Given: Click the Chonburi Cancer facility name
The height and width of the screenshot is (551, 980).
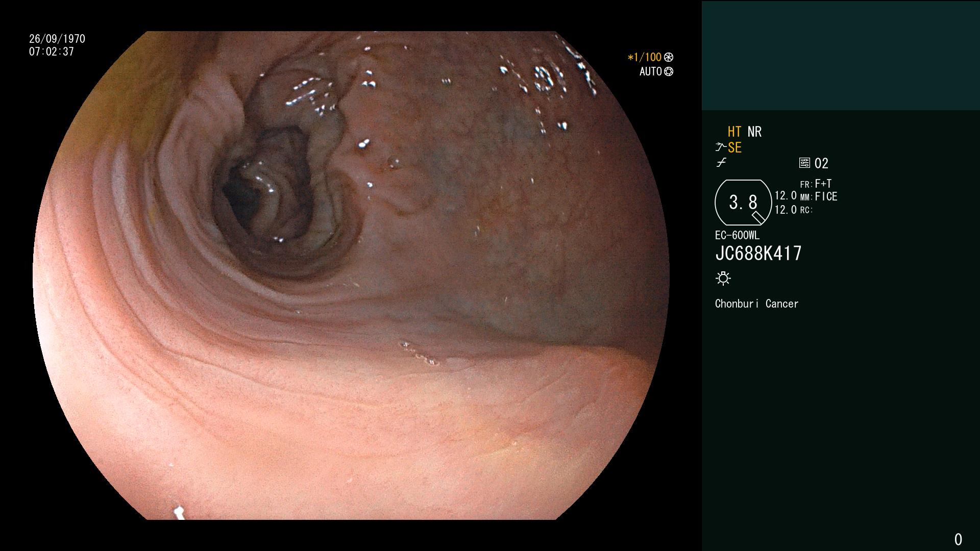Looking at the screenshot, I should coord(756,304).
